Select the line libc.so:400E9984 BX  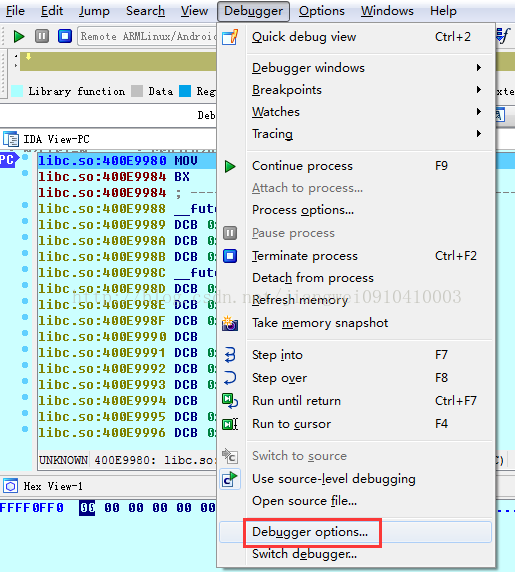click(x=127, y=177)
